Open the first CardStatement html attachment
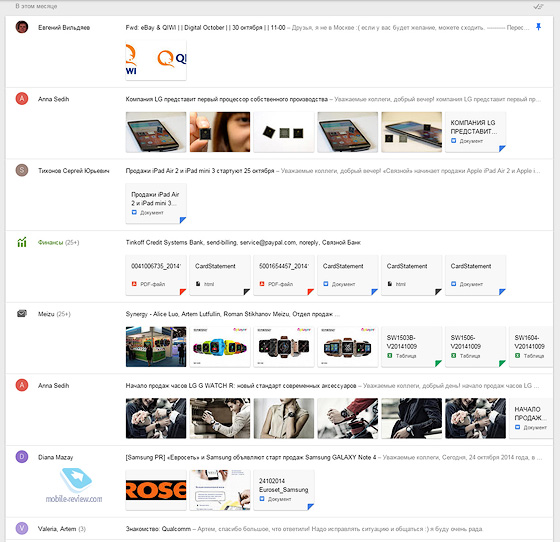The height and width of the screenshot is (542, 560). coord(220,275)
